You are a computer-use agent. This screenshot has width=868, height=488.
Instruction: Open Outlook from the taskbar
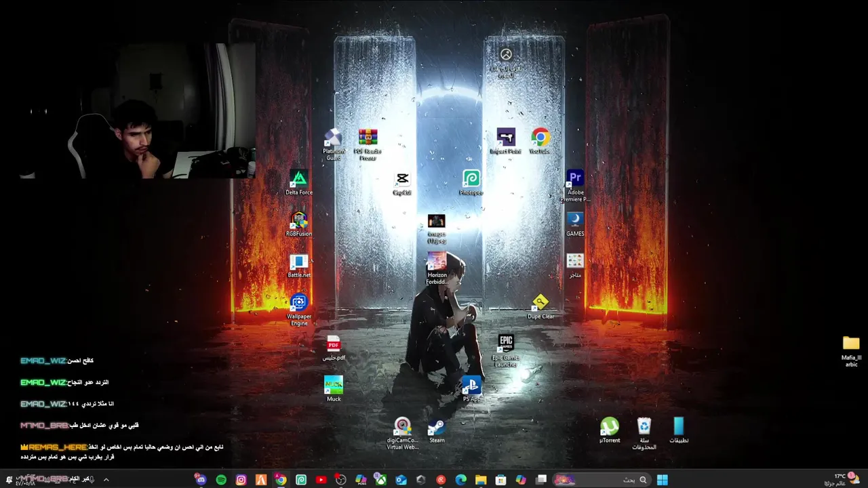point(401,480)
